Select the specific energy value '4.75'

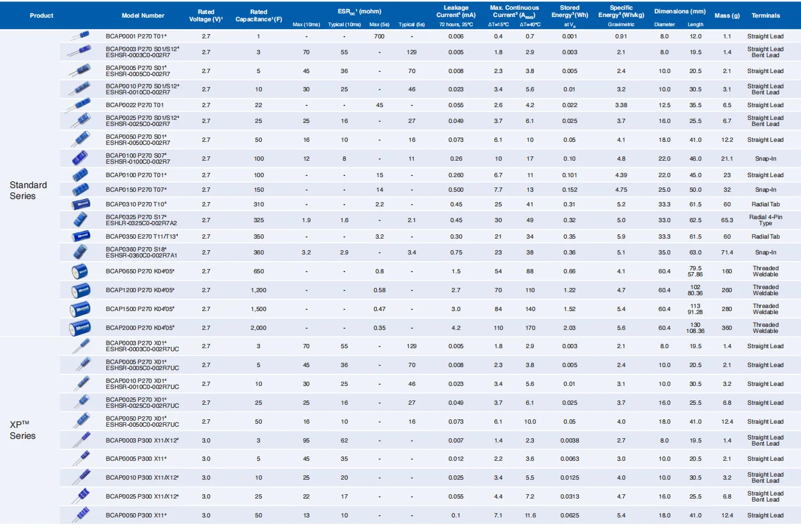click(621, 190)
